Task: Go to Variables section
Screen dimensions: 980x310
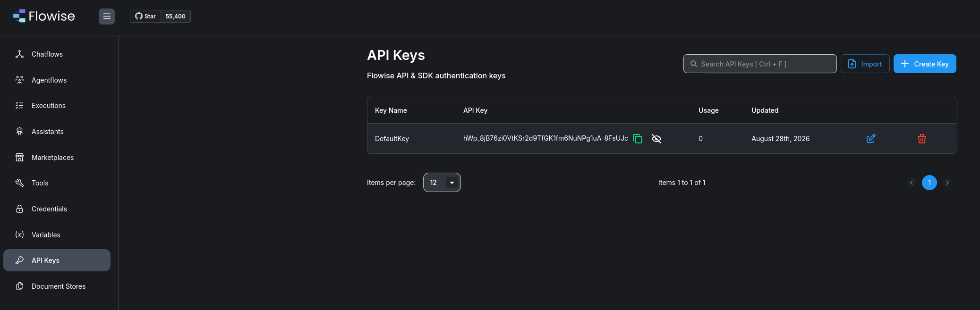Action: pos(57,235)
